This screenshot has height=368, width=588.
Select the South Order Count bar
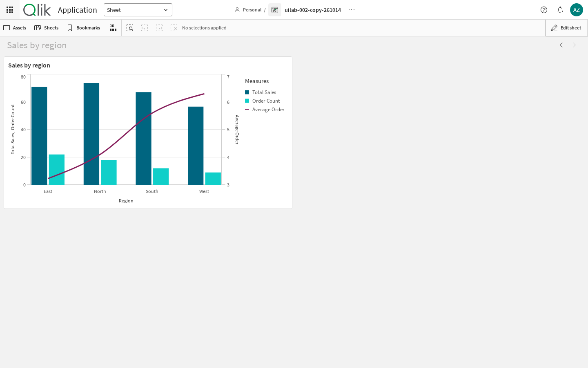pos(161,177)
